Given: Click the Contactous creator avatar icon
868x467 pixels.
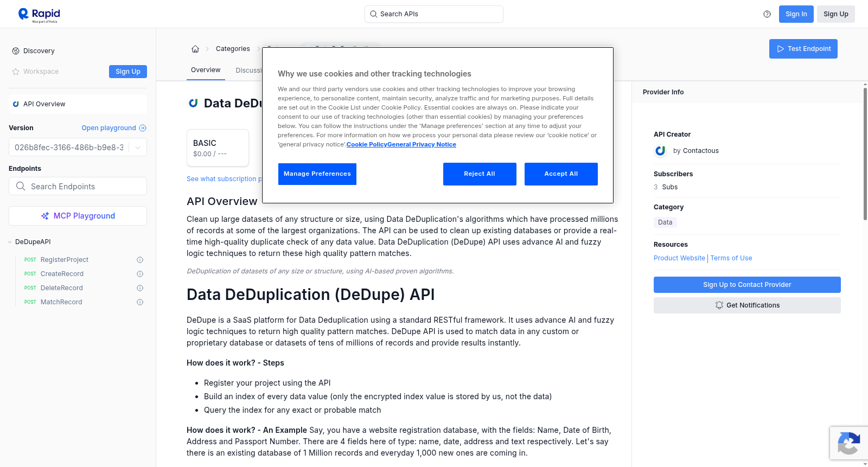Looking at the screenshot, I should point(660,151).
